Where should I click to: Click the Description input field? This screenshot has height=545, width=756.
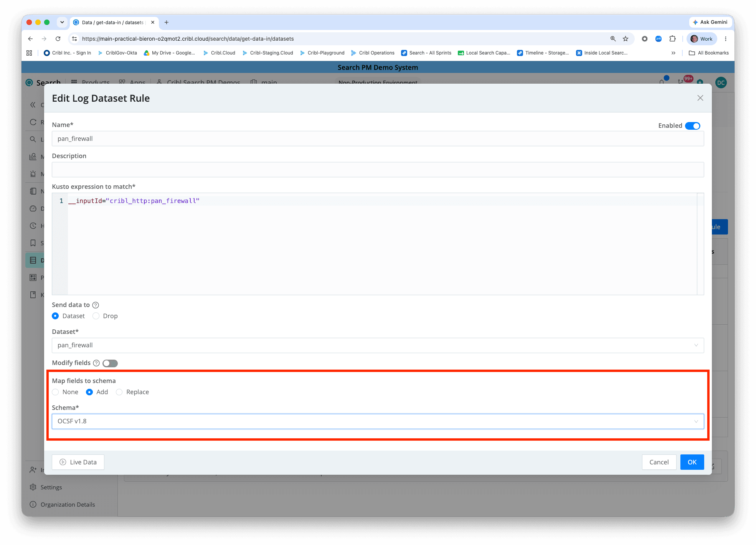click(x=378, y=170)
